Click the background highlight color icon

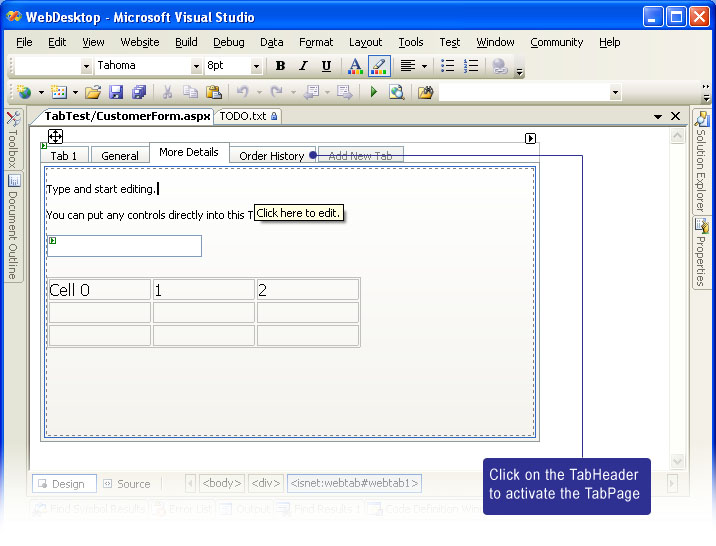pos(379,66)
